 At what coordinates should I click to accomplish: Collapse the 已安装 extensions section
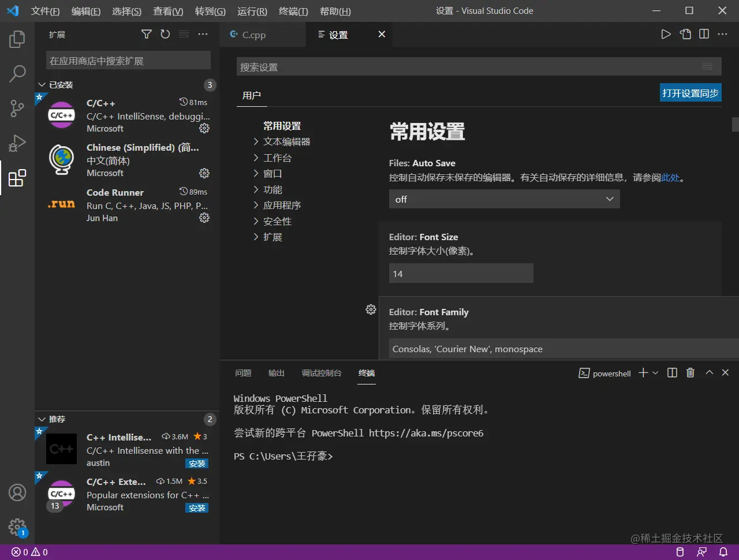click(42, 85)
